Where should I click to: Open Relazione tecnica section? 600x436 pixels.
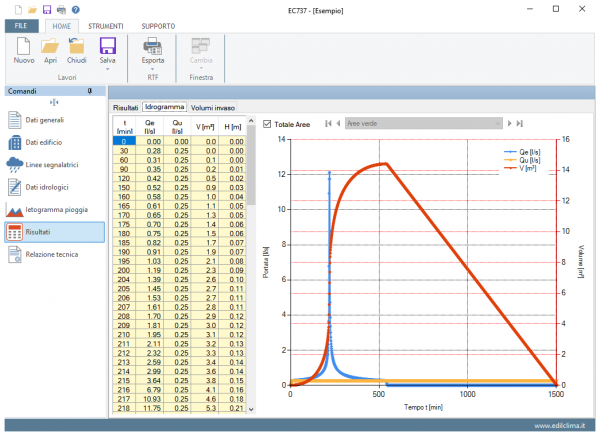tap(55, 255)
